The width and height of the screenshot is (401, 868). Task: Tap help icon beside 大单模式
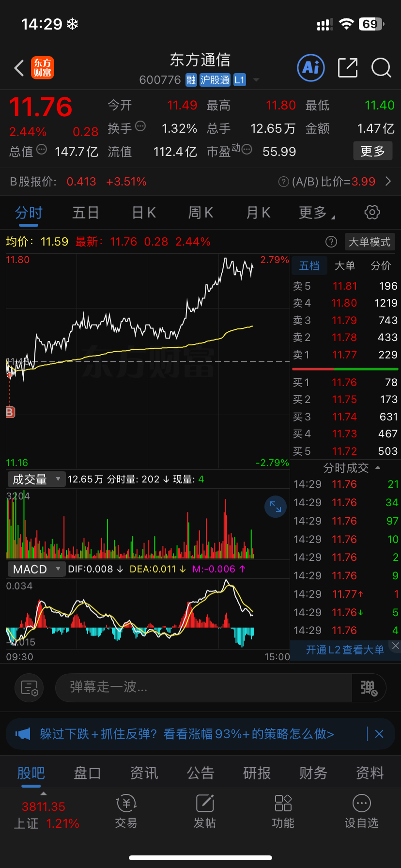click(x=331, y=242)
